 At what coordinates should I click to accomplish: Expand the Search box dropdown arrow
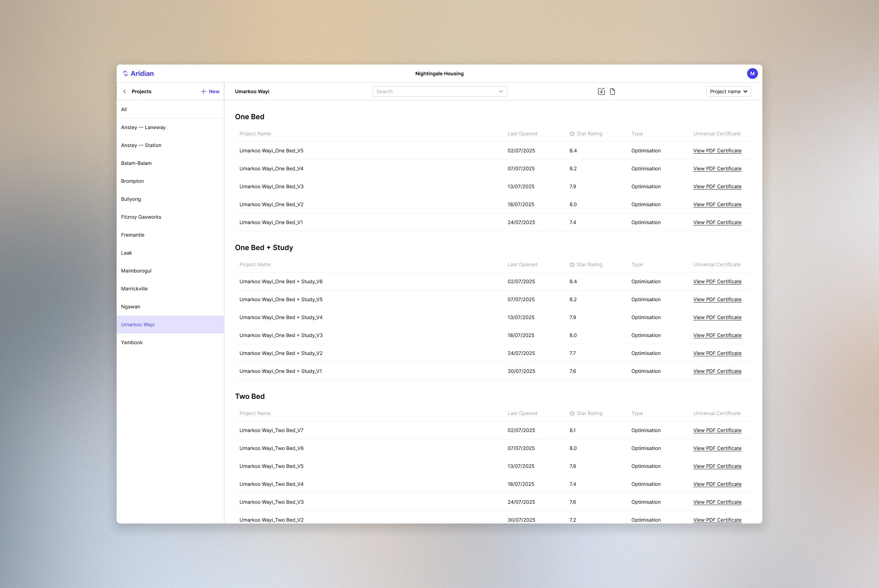click(500, 91)
